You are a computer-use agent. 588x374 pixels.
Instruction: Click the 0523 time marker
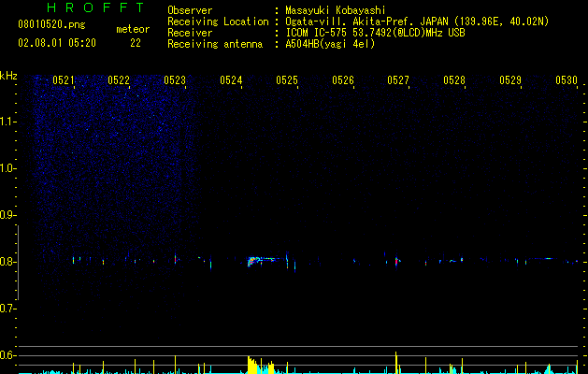[175, 80]
